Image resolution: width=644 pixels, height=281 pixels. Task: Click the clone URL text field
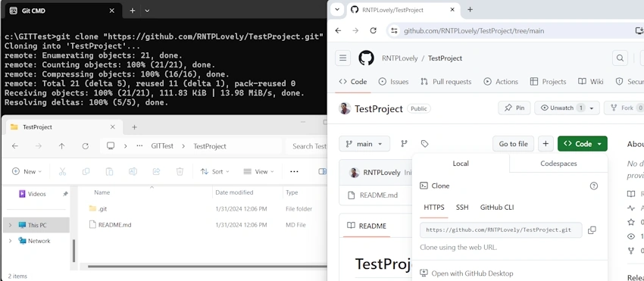click(501, 230)
